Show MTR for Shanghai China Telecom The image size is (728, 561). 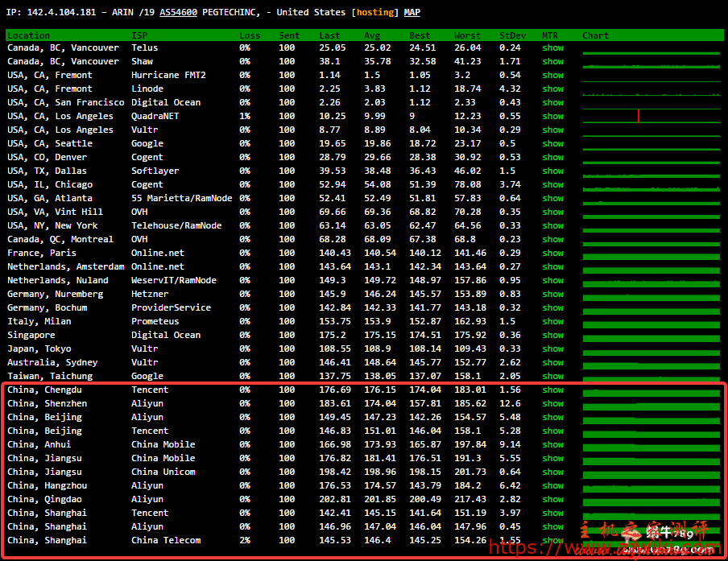[552, 541]
